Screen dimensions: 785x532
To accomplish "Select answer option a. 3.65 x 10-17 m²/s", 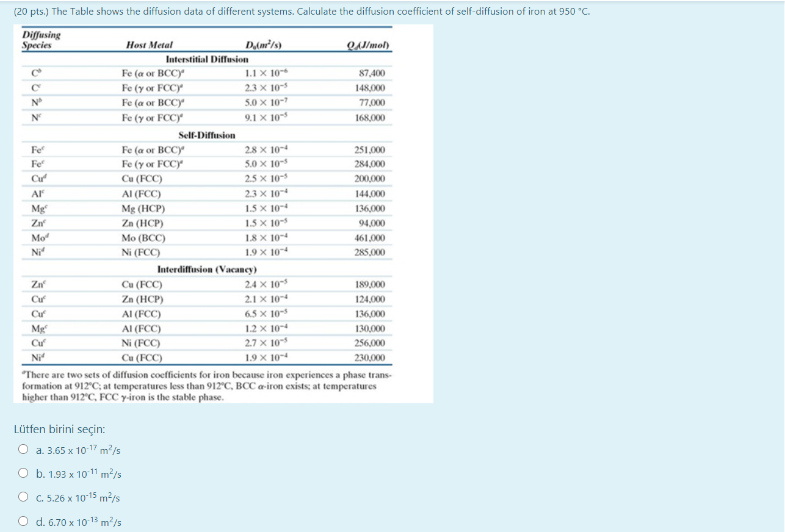I will 23,448.
